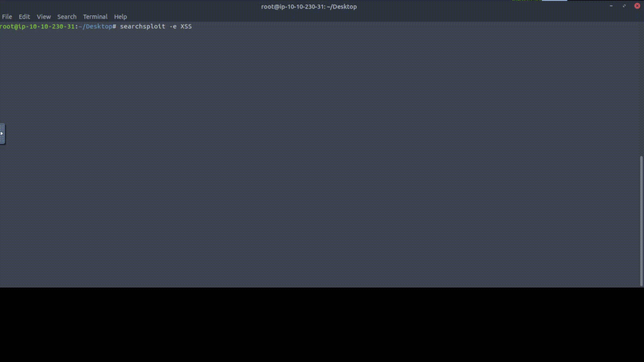644x362 pixels.
Task: Click the black area below the terminal
Action: [x=322, y=324]
